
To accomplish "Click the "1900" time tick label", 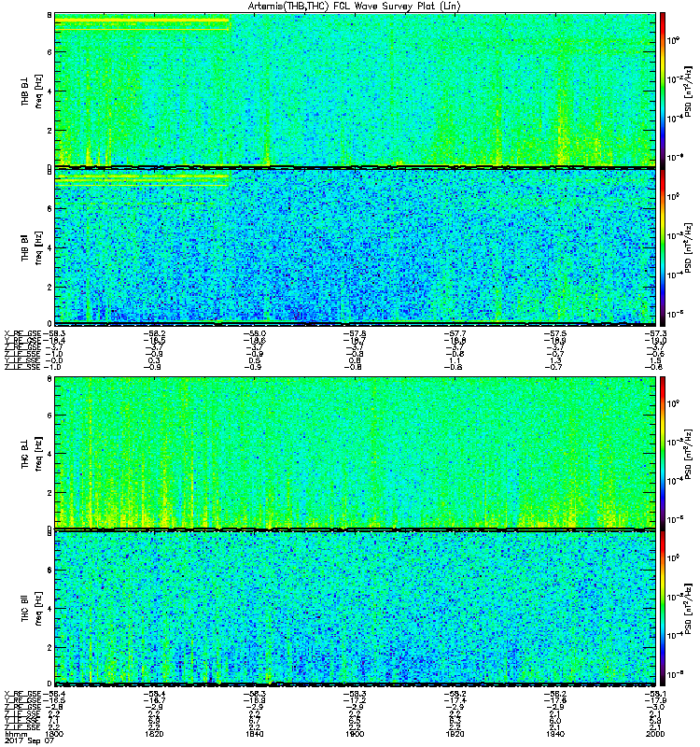I will click(x=356, y=734).
